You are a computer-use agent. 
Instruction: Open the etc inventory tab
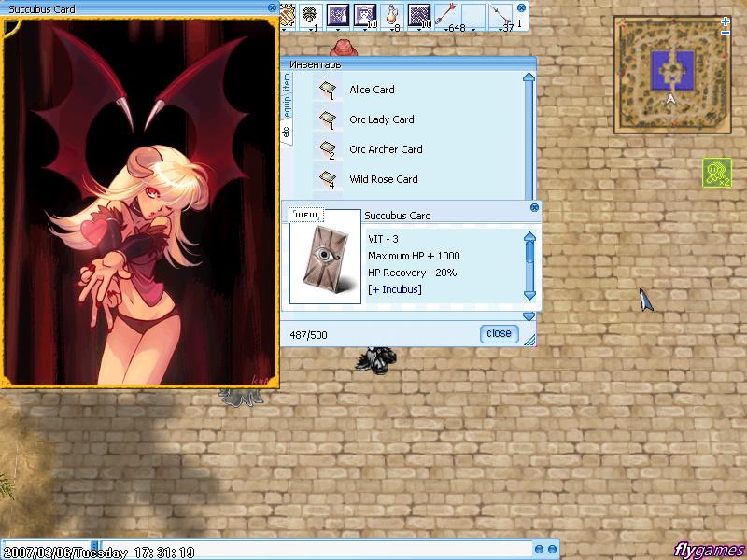pos(287,132)
